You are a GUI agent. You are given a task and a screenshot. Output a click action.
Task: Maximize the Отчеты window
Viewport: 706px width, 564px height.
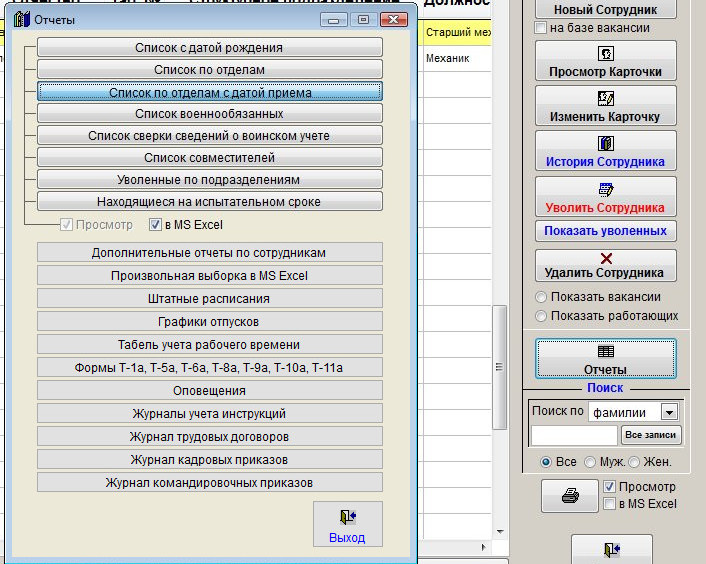[363, 19]
